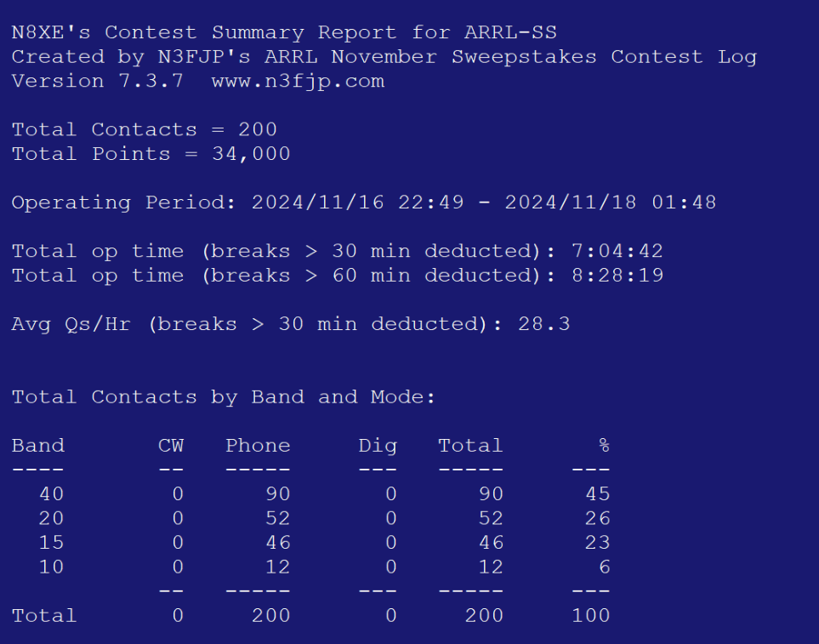Select the 20 band row label

(x=51, y=518)
